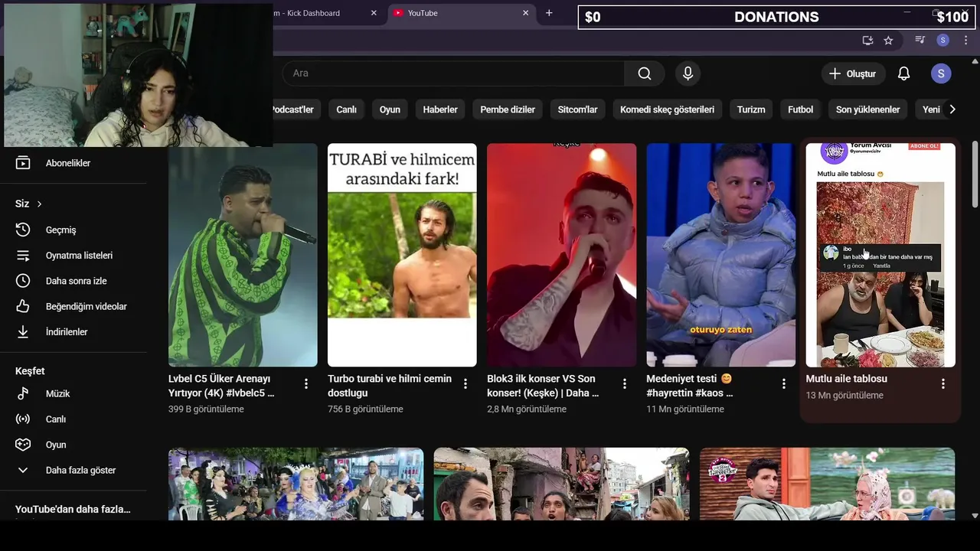Viewport: 980px width, 551px height.
Task: Select the Komedi skeç gösterileri chip
Action: click(x=667, y=109)
